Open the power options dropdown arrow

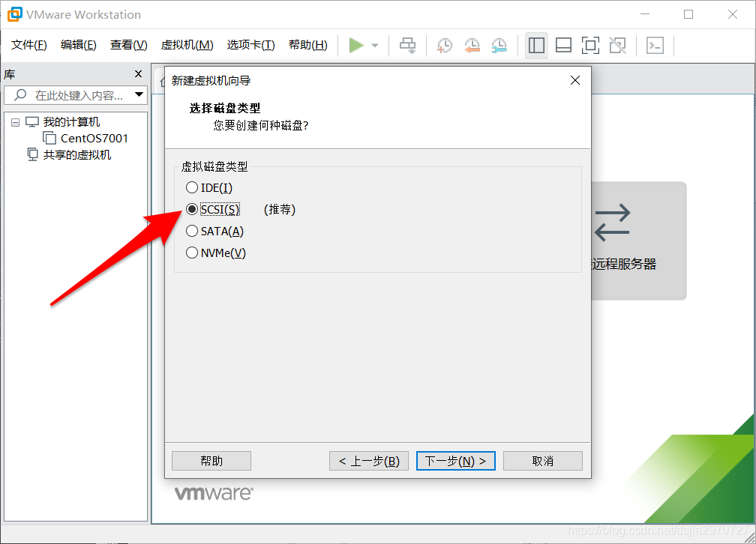click(x=375, y=46)
